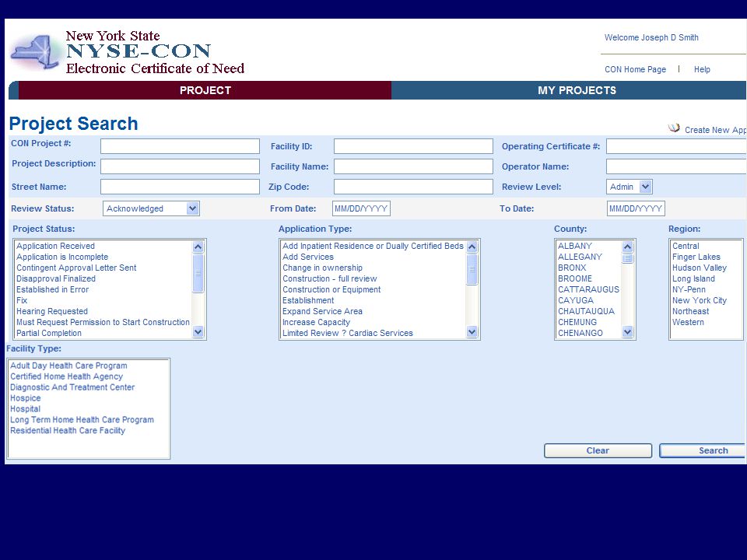
Task: Select Central region
Action: coord(686,247)
